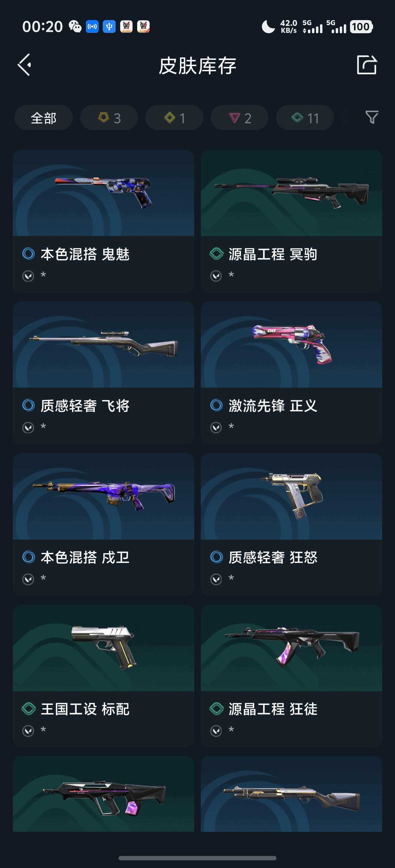Open the 质感轻奢 狂怒 skin thumbnail

pos(291,496)
